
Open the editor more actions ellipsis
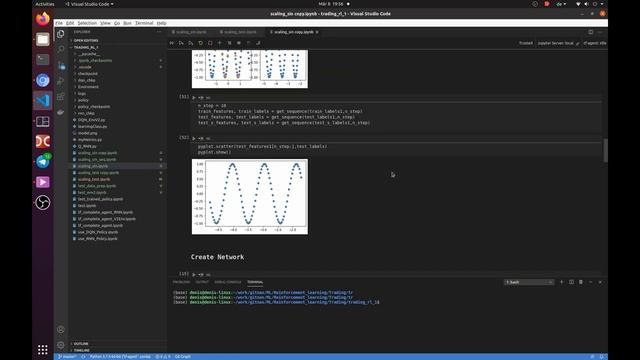click(x=600, y=32)
